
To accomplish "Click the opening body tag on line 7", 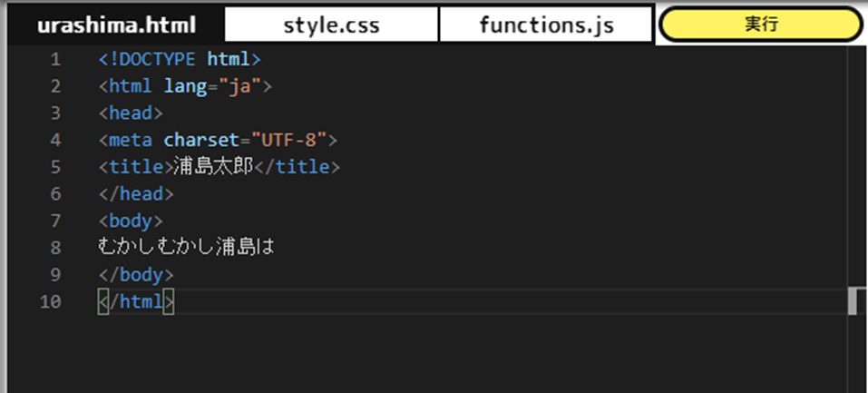I will pos(131,221).
